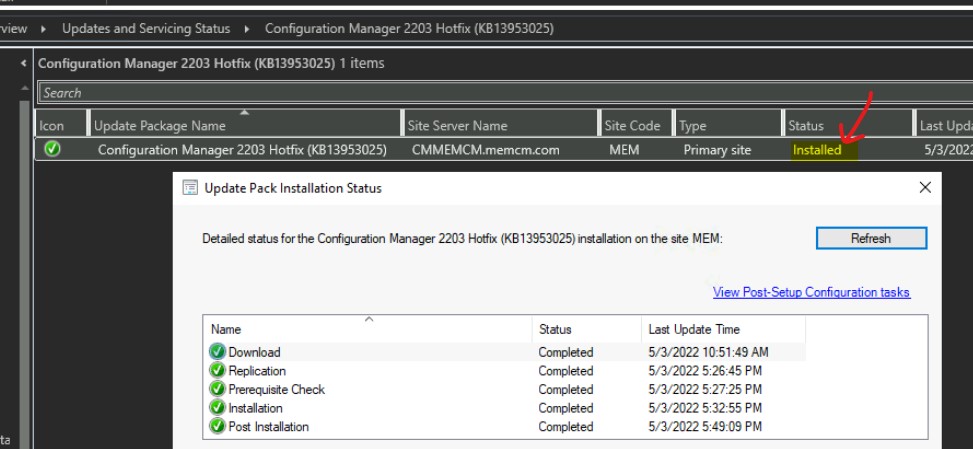Viewport: 973px width, 449px height.
Task: Open View Post-Setup Configuration tasks link
Action: 811,292
